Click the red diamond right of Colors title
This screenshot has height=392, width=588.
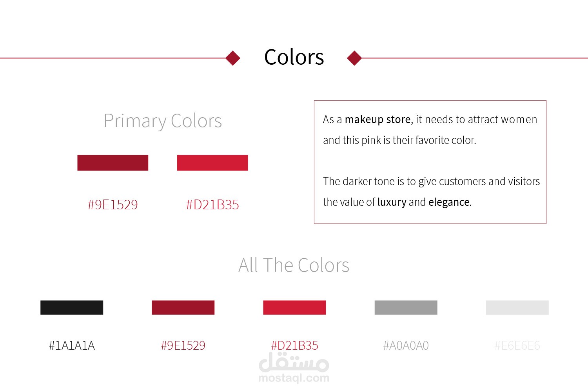coord(354,58)
